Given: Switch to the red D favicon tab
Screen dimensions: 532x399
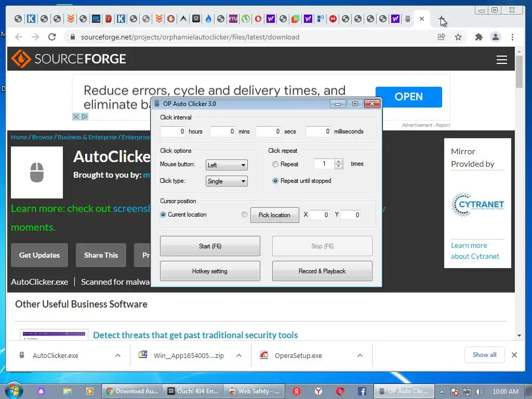Looking at the screenshot, I should pyautogui.click(x=109, y=19).
